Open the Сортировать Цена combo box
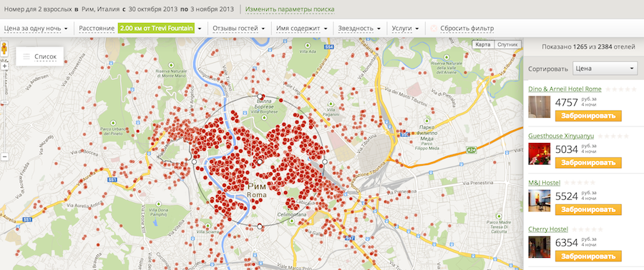The image size is (644, 270). click(605, 69)
